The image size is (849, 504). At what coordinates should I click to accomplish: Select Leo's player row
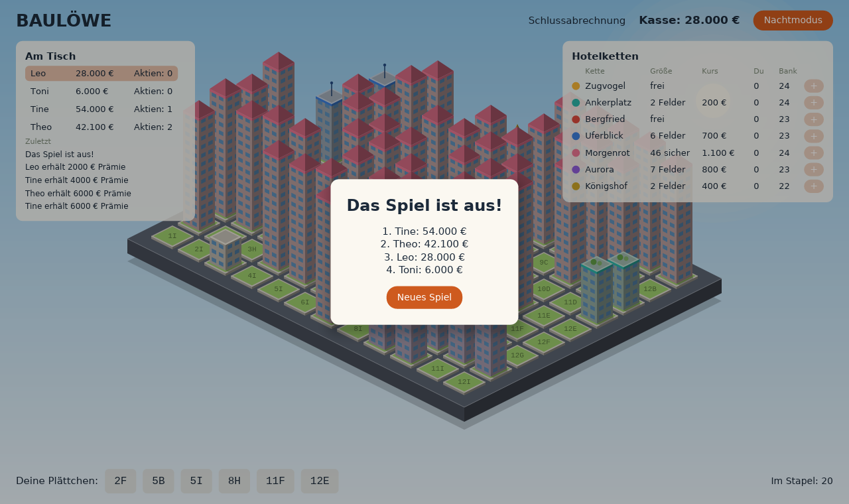(x=101, y=74)
